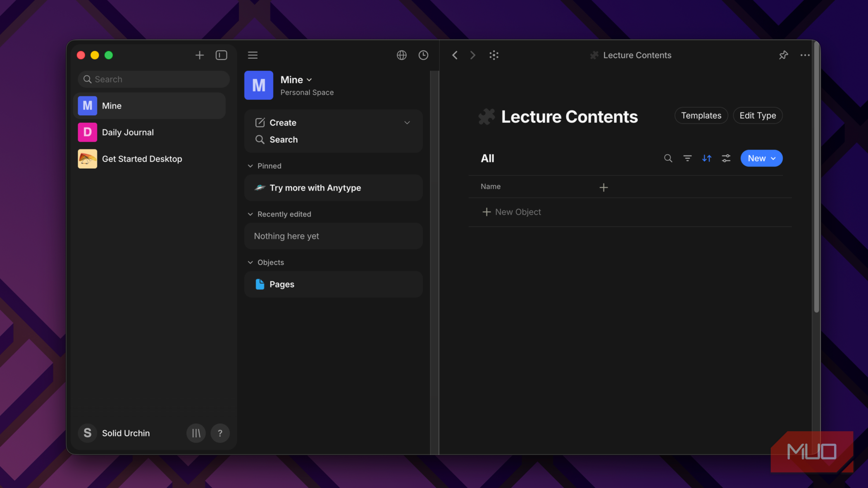
Task: Click the globe icon in the widget panel
Action: click(x=401, y=55)
